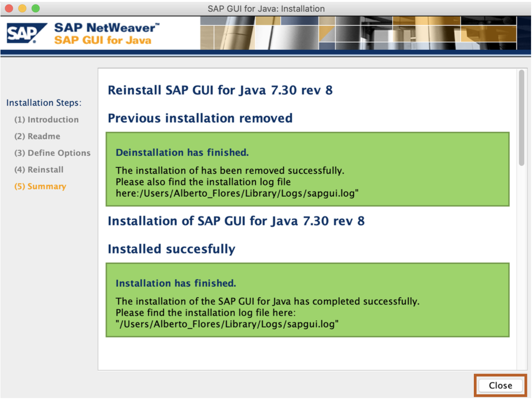The height and width of the screenshot is (399, 532).
Task: Click the 'Installation Steps:' sidebar label
Action: click(44, 103)
